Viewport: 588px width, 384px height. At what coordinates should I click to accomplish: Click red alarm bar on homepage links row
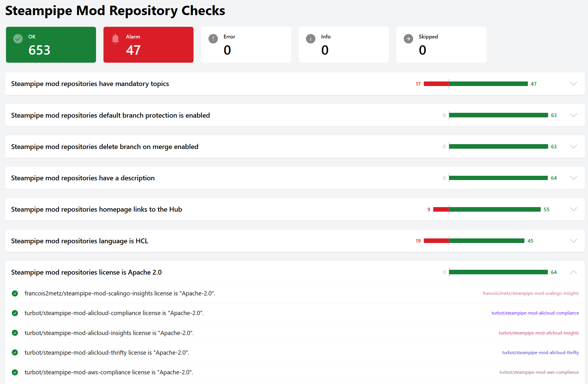click(441, 209)
